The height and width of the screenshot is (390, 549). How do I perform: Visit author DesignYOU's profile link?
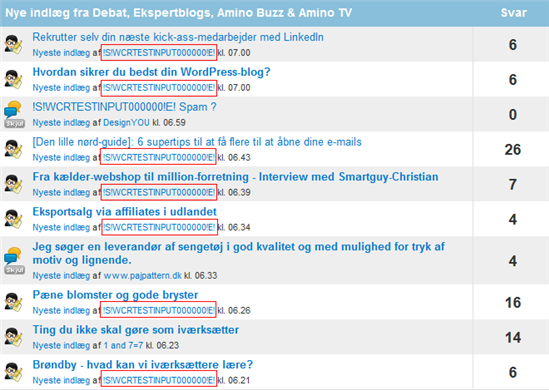pyautogui.click(x=126, y=123)
